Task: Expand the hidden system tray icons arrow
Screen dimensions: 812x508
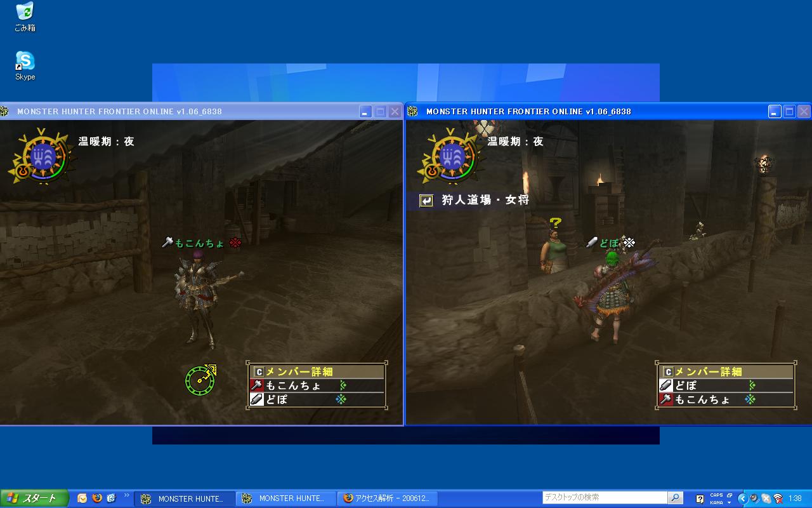Action: point(743,498)
